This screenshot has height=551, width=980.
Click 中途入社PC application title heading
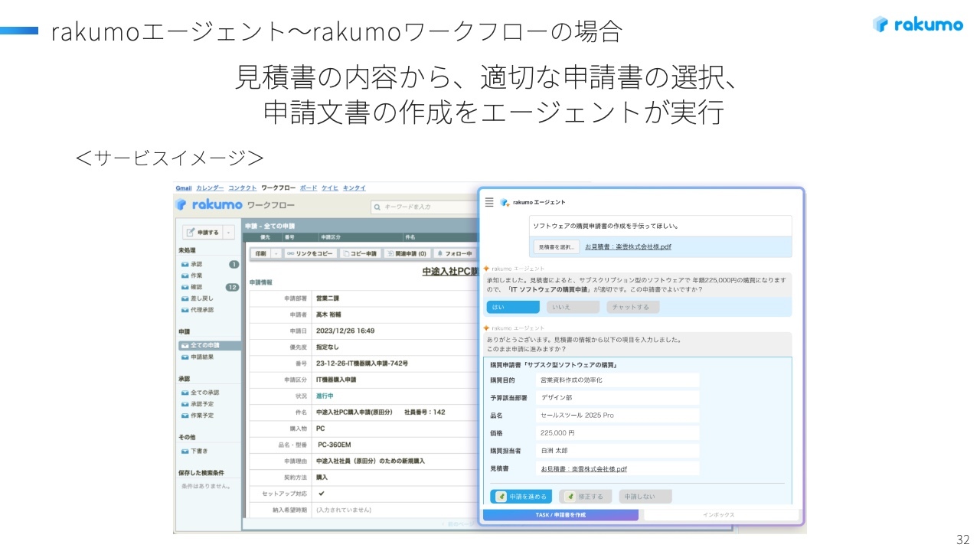[449, 272]
